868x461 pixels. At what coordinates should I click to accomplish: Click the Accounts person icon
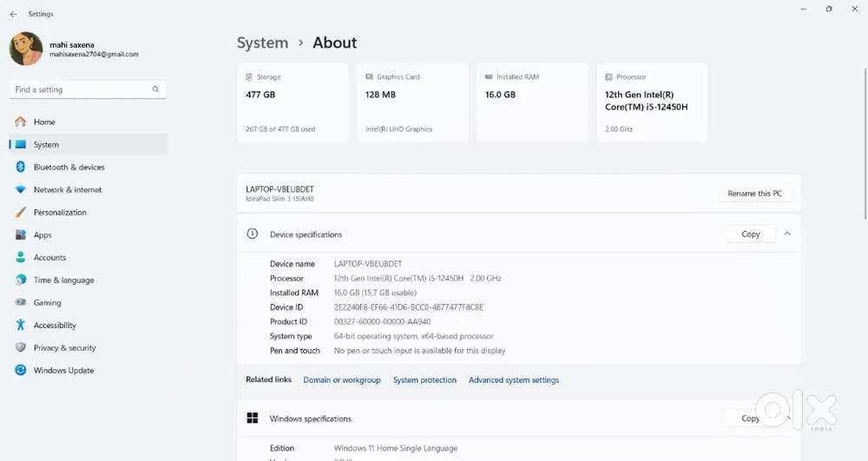[x=21, y=257]
